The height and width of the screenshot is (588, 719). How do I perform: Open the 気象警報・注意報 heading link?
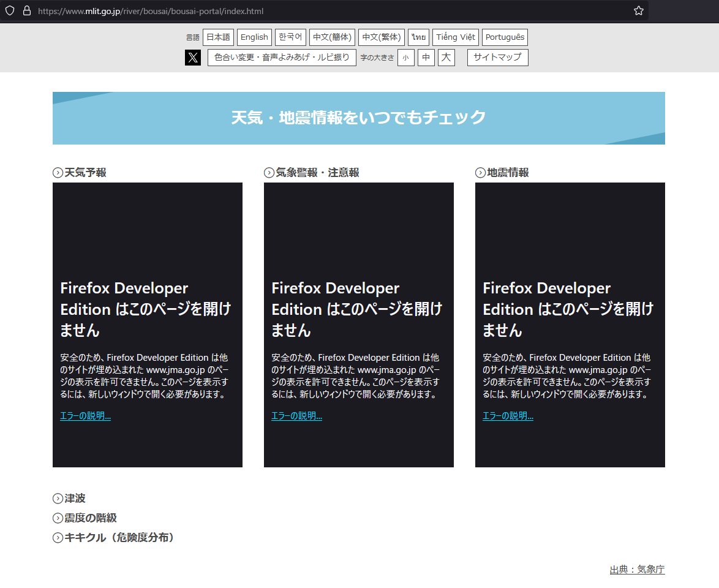(x=317, y=173)
